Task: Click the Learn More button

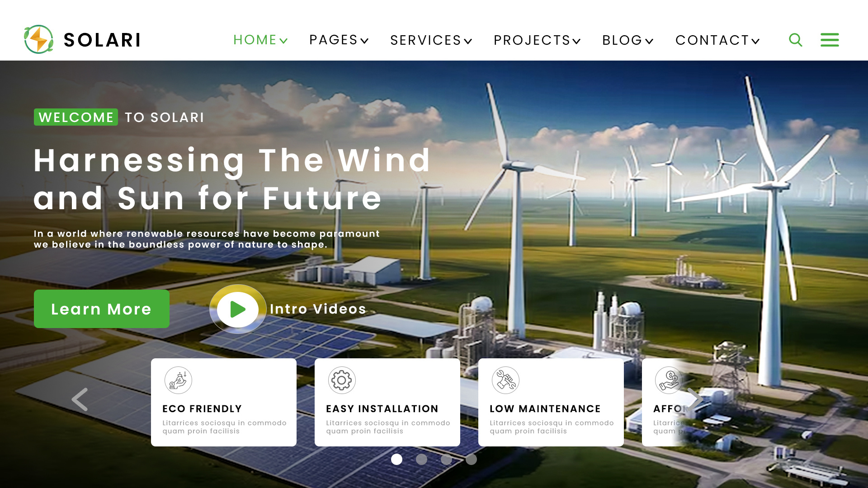Action: (102, 309)
